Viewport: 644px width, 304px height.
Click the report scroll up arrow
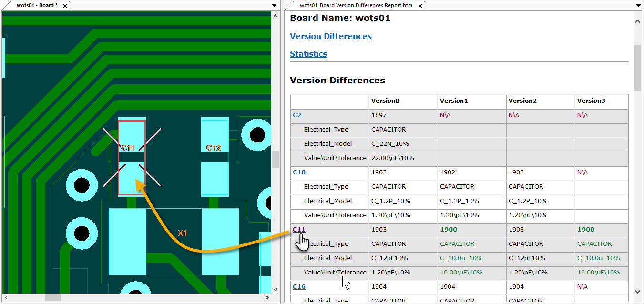pyautogui.click(x=637, y=21)
